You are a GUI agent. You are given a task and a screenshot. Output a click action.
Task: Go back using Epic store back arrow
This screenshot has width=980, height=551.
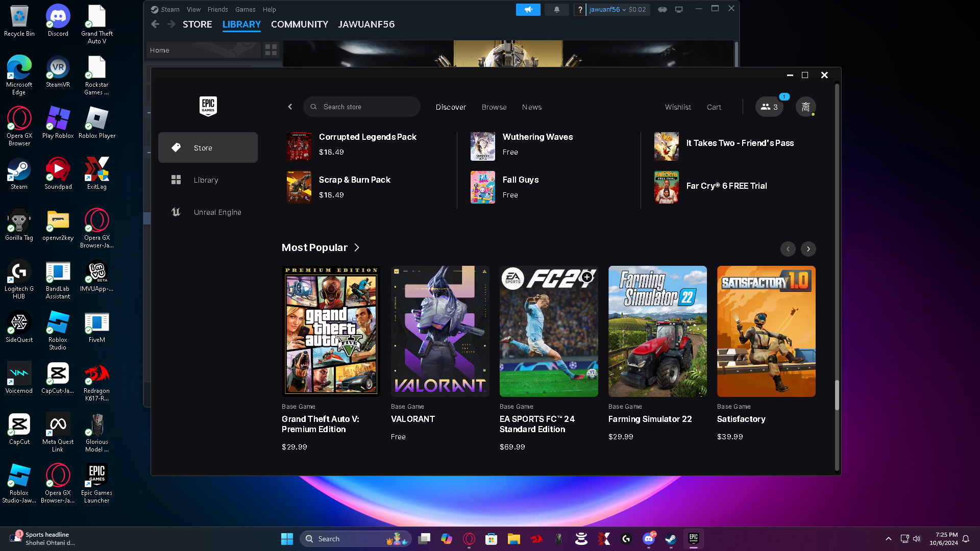pos(290,107)
